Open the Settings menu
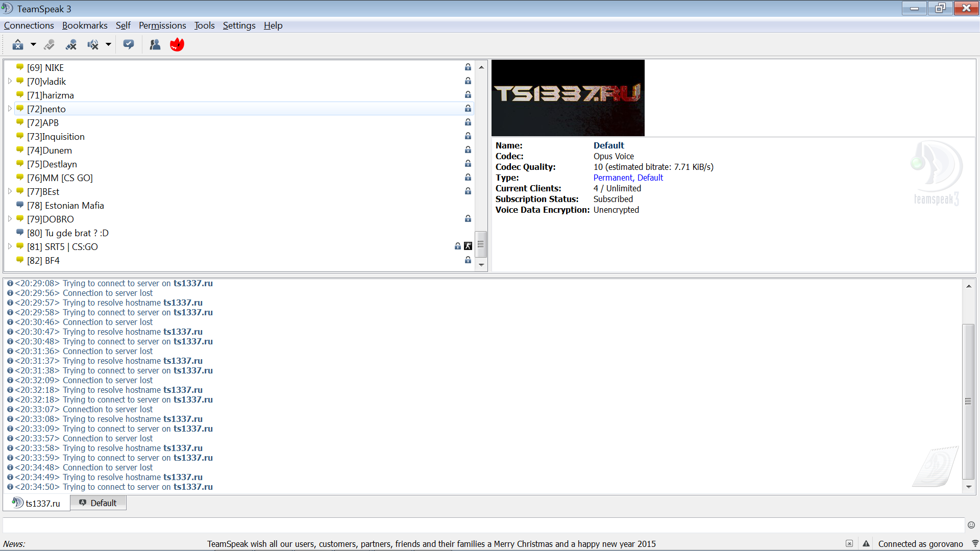Image resolution: width=980 pixels, height=551 pixels. [x=239, y=26]
